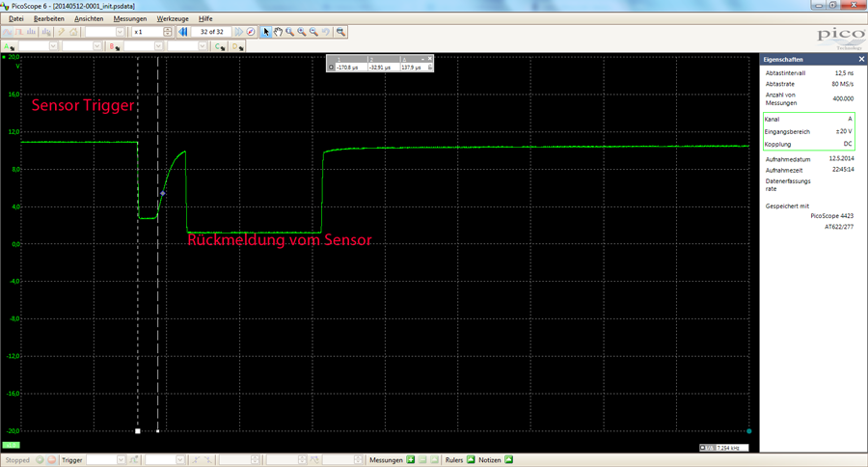Click the Abtastrate 80 MS/s row
This screenshot has height=467, width=868.
tap(809, 84)
